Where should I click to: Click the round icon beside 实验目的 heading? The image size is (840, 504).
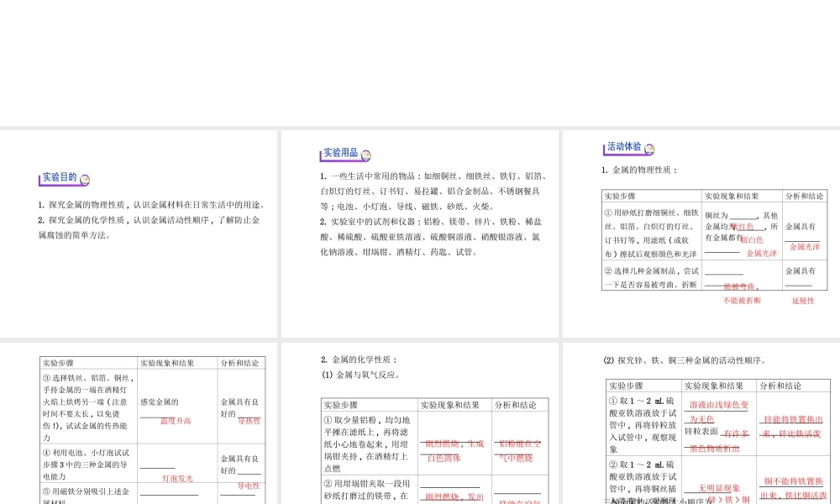(85, 180)
